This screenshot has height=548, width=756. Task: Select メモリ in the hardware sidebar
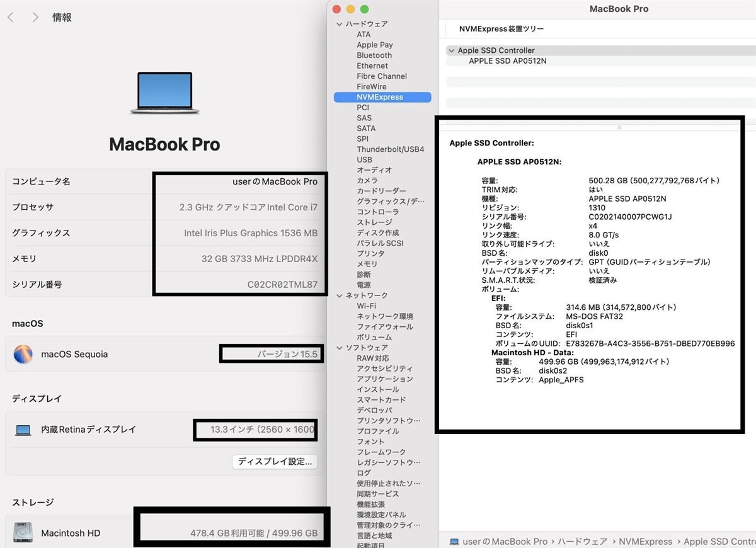click(367, 264)
